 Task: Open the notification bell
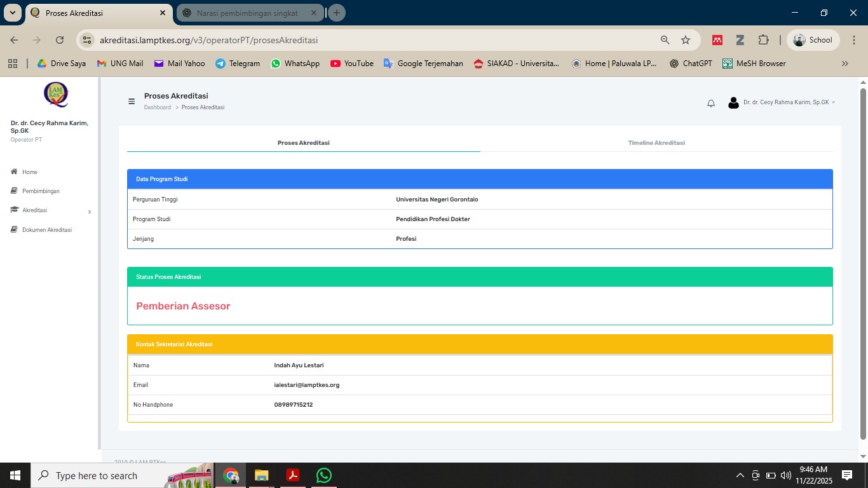[x=711, y=103]
